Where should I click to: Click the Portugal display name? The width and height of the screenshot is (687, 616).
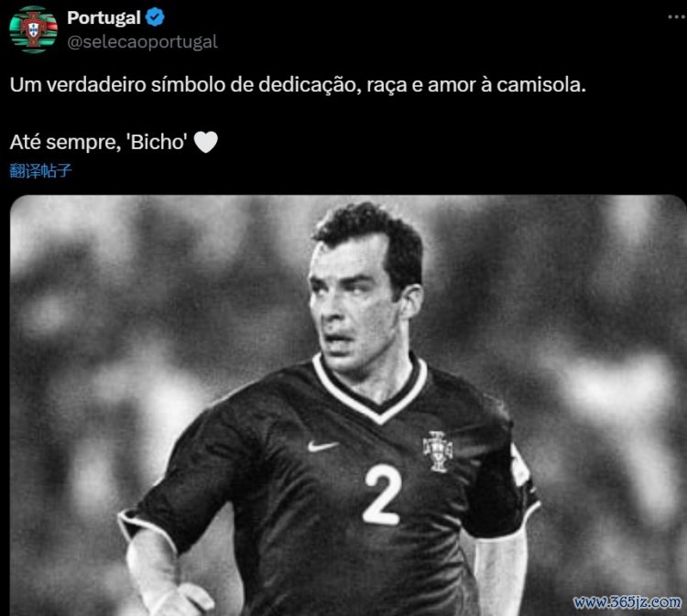[x=104, y=17]
